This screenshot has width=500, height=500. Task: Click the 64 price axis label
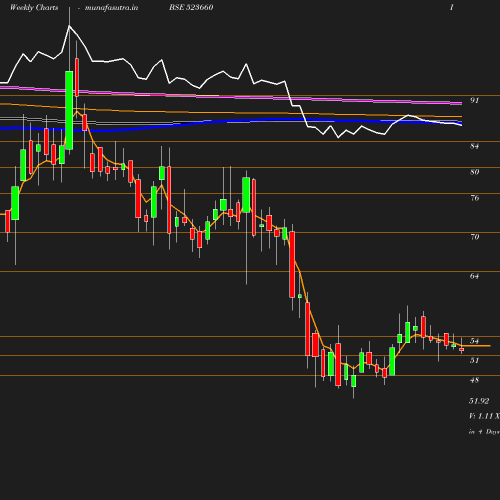(x=474, y=276)
